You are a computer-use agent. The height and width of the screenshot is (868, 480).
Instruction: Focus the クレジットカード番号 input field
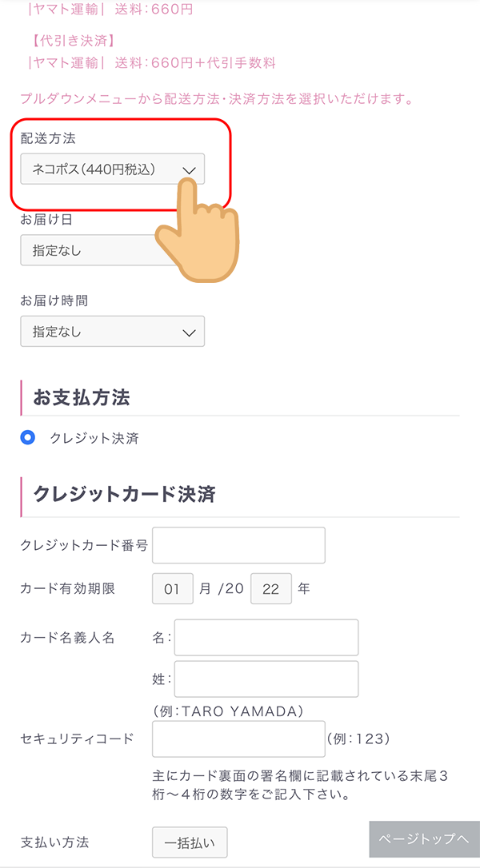(239, 545)
